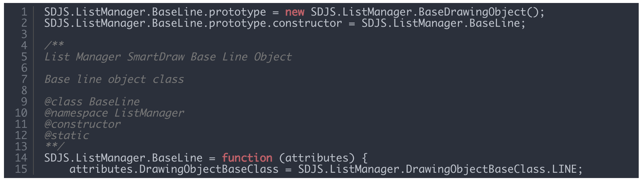
Task: Click the '@namespace' tag in the comment
Action: coord(76,113)
